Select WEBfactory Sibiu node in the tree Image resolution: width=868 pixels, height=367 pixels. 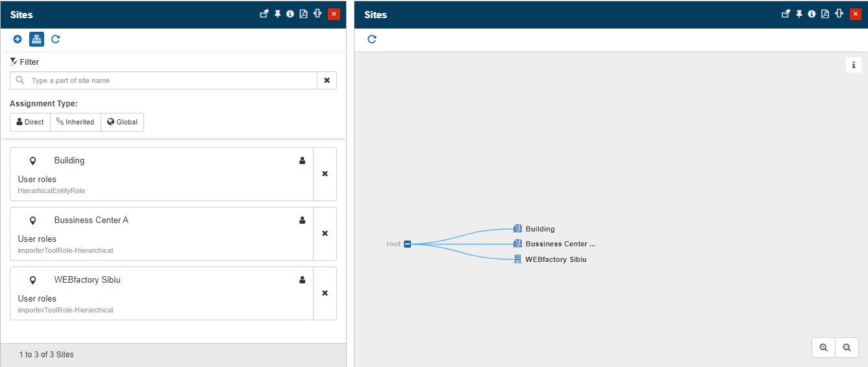pyautogui.click(x=555, y=259)
